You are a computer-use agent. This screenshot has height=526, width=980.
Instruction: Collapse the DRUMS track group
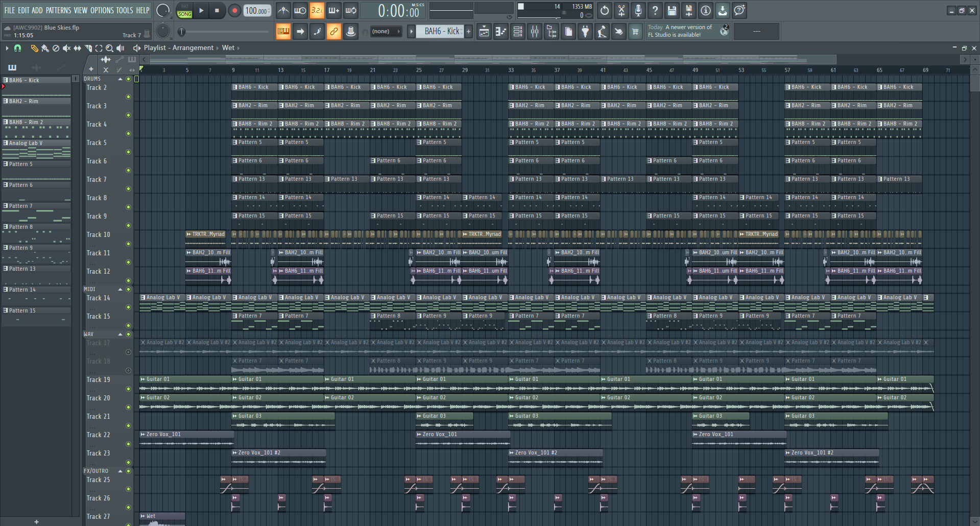click(121, 79)
